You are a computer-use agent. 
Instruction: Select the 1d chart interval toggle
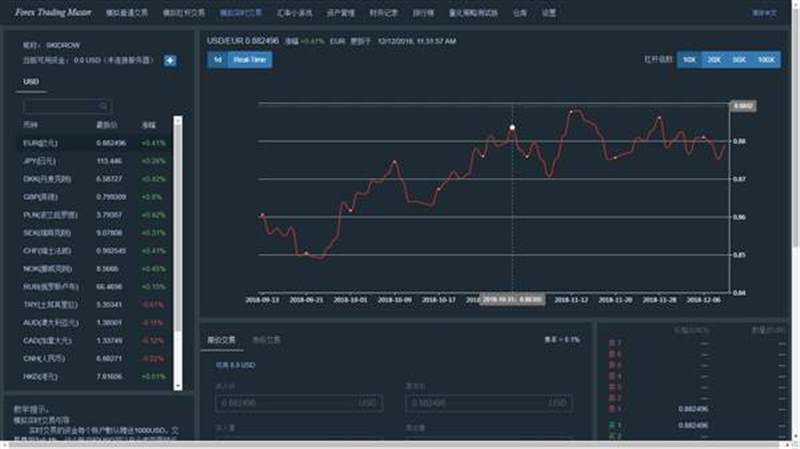click(217, 60)
